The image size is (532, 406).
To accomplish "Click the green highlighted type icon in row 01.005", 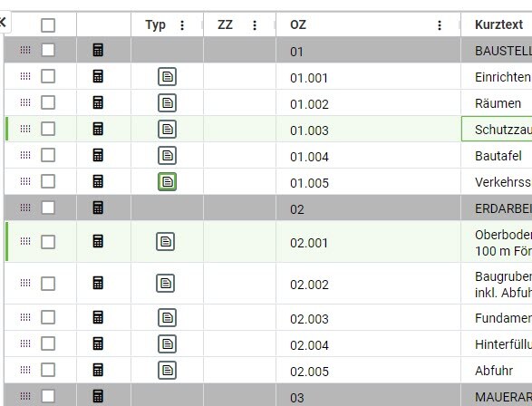I will pyautogui.click(x=168, y=182).
